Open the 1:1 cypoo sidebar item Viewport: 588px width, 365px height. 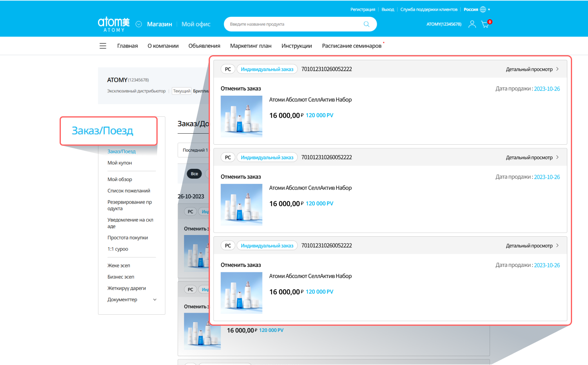click(x=118, y=249)
